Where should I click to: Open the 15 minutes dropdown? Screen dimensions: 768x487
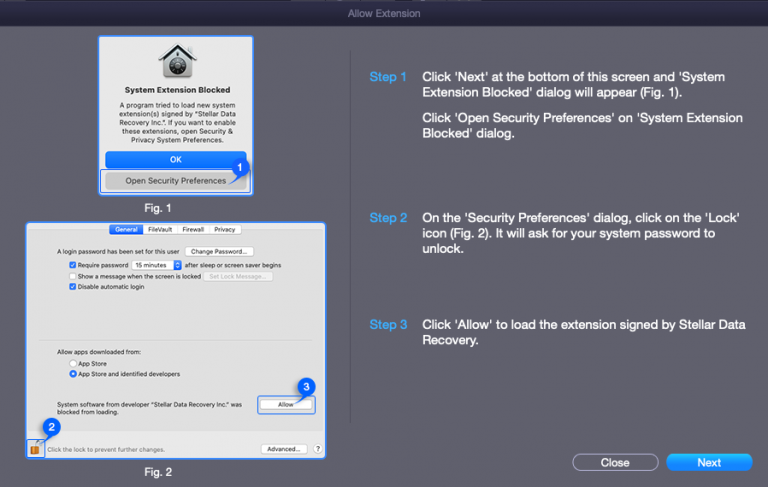[x=156, y=265]
